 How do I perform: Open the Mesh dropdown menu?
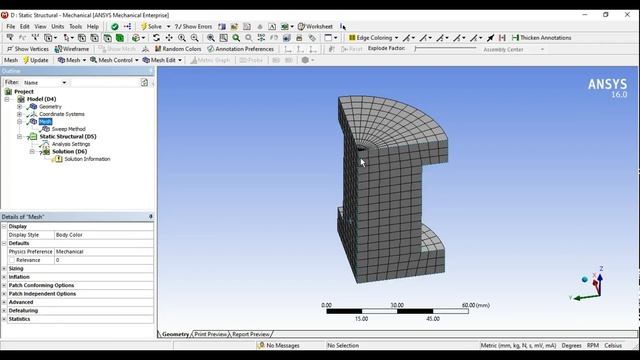point(72,60)
